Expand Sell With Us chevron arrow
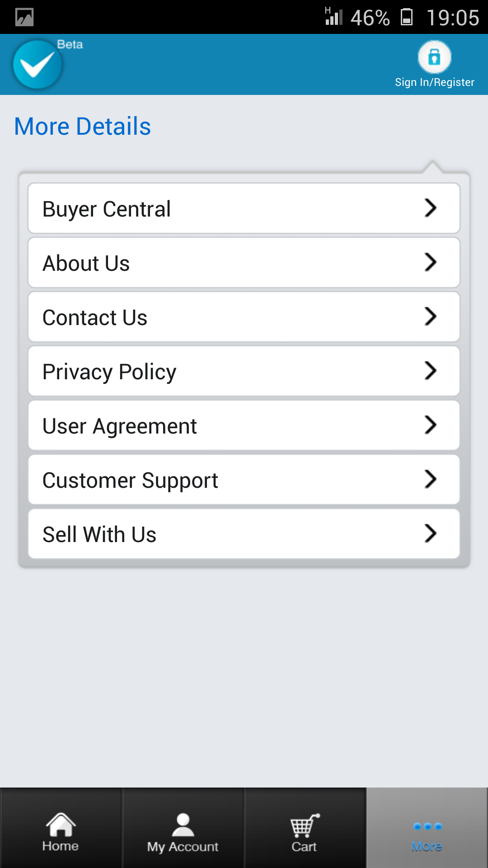 coord(431,533)
